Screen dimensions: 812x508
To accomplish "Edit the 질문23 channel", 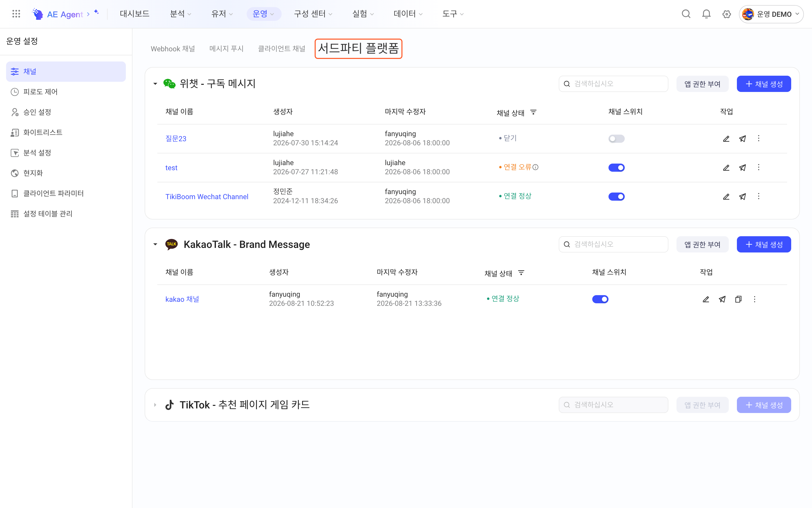I will pyautogui.click(x=726, y=139).
